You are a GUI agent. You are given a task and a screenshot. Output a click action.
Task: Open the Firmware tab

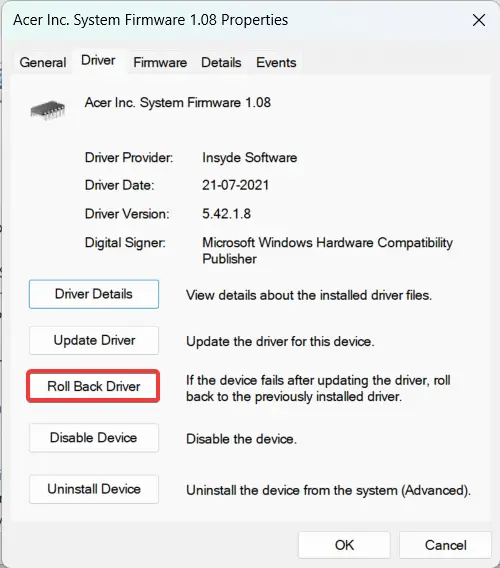click(160, 62)
